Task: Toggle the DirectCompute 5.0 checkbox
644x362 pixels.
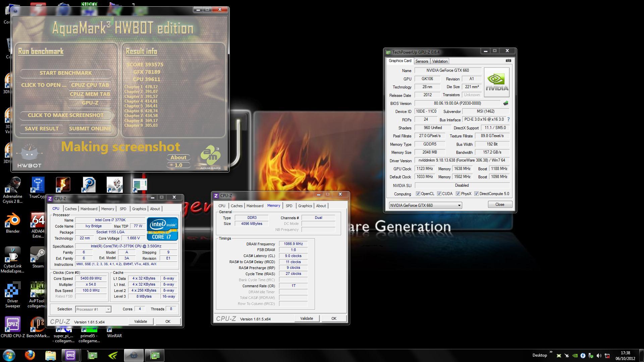Action: coord(476,194)
